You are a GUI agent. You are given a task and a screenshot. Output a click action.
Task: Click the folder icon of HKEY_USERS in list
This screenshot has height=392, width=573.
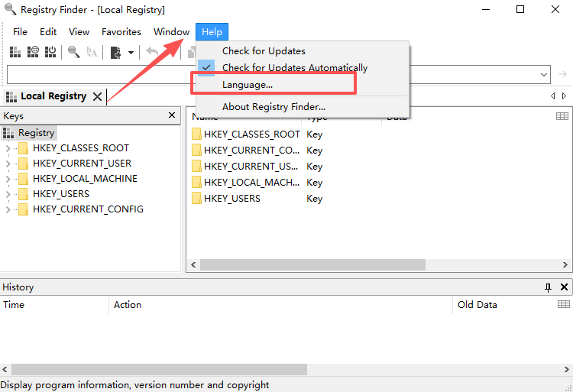[196, 199]
